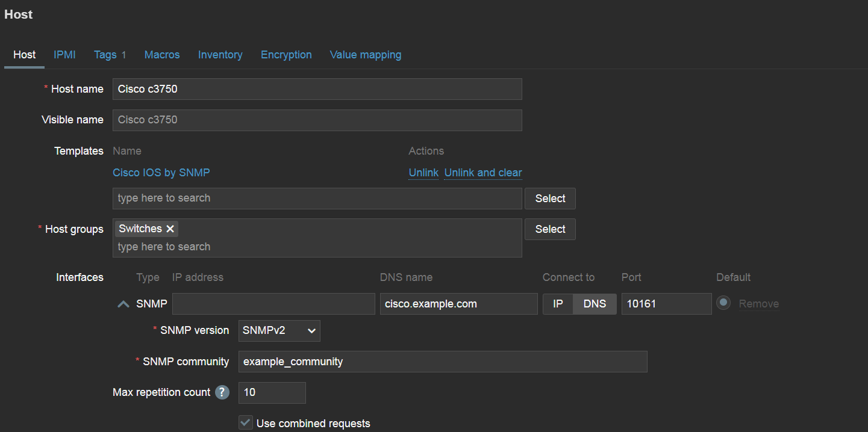Set Connect to IP
The image size is (868, 432).
click(x=558, y=304)
